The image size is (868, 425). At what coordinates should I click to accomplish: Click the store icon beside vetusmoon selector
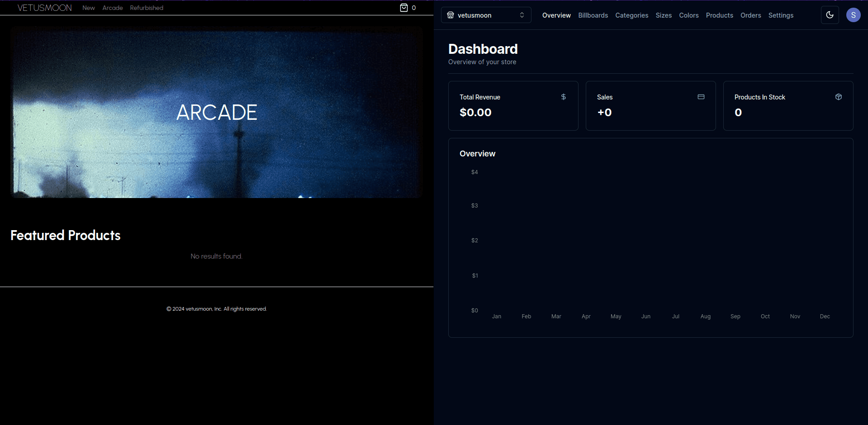pos(451,15)
